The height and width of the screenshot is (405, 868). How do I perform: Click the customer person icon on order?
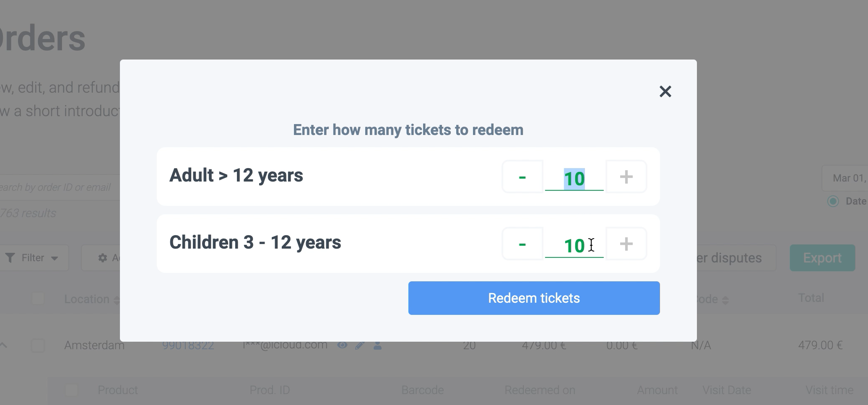pos(377,345)
